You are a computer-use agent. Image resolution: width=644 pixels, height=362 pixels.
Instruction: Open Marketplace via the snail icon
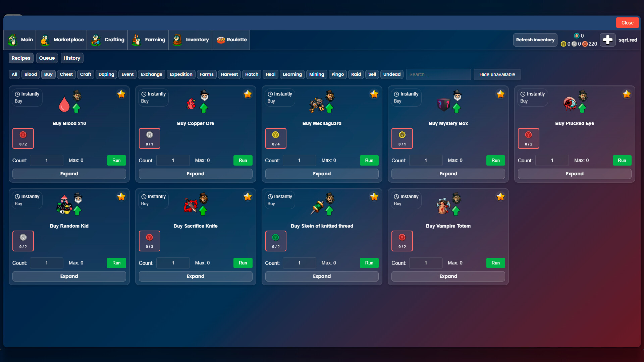pos(45,40)
